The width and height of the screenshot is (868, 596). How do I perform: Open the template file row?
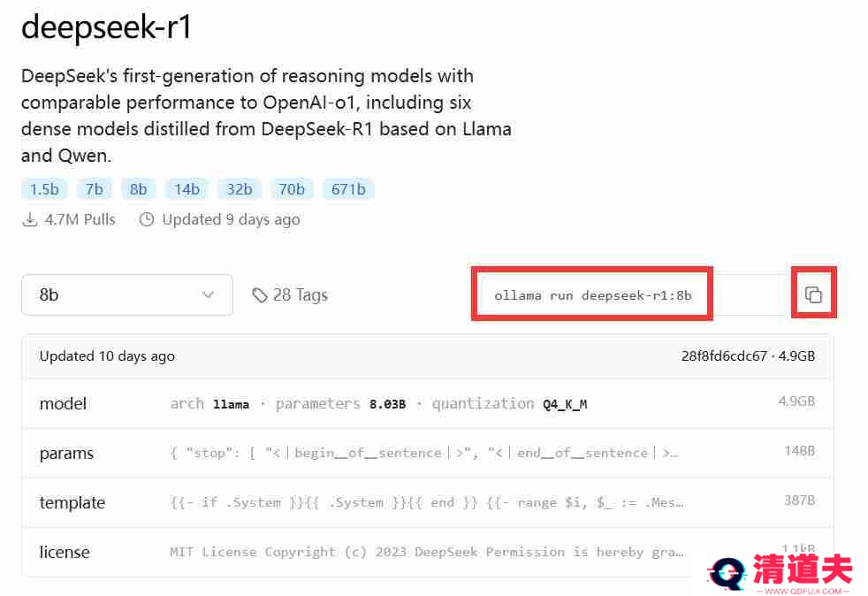(x=427, y=502)
